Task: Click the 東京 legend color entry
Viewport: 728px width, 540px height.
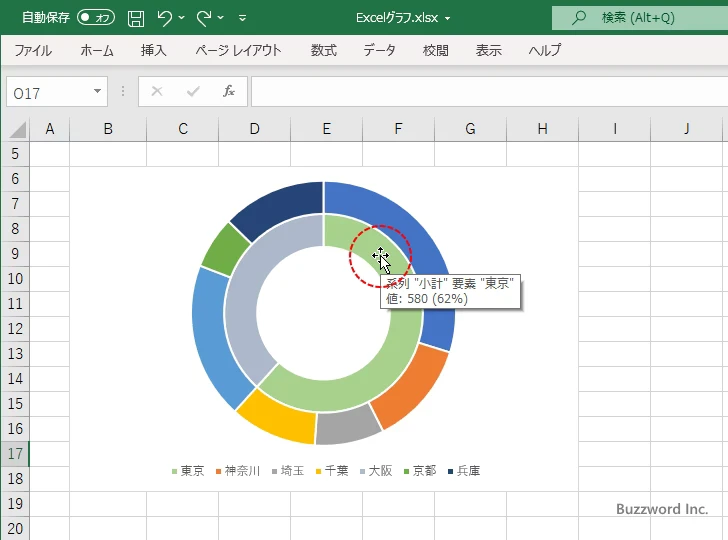Action: click(x=175, y=471)
